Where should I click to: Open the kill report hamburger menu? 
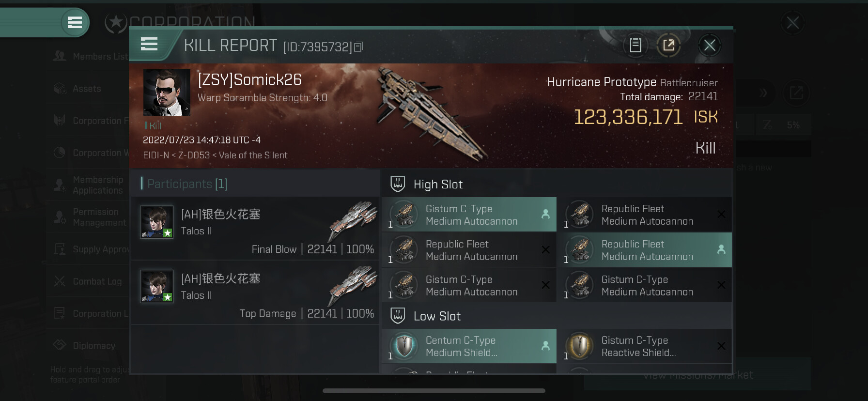click(149, 44)
